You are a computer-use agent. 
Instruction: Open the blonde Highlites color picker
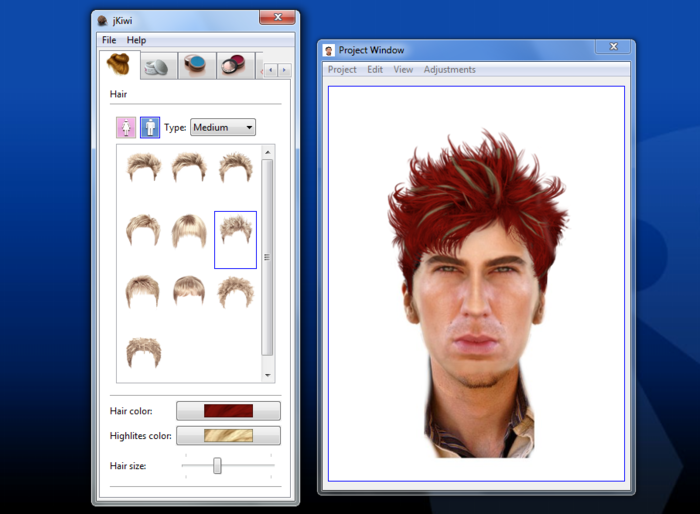pos(229,435)
